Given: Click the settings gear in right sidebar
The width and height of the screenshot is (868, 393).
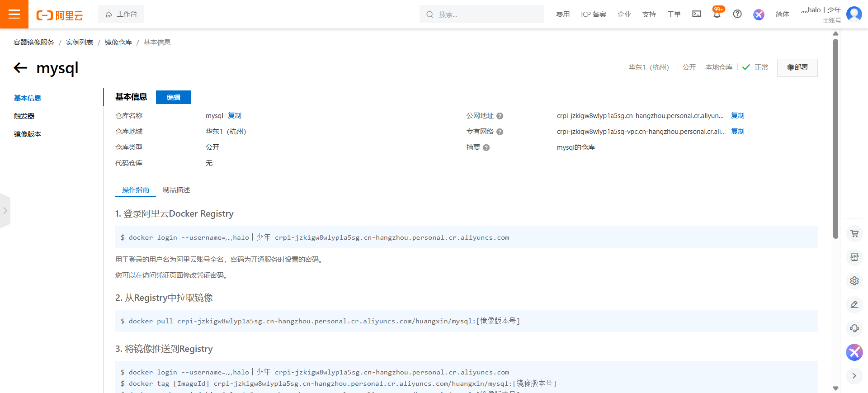Looking at the screenshot, I should pos(854,281).
